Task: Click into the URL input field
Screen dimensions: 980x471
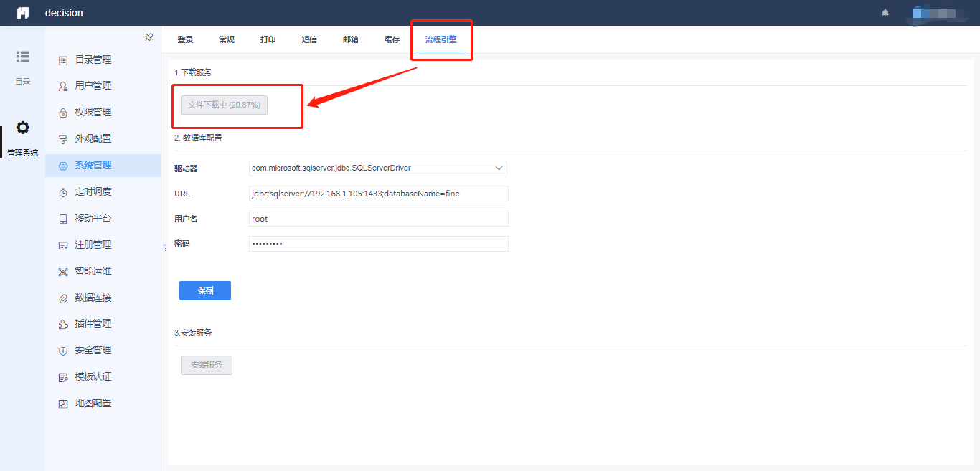Action: click(379, 194)
